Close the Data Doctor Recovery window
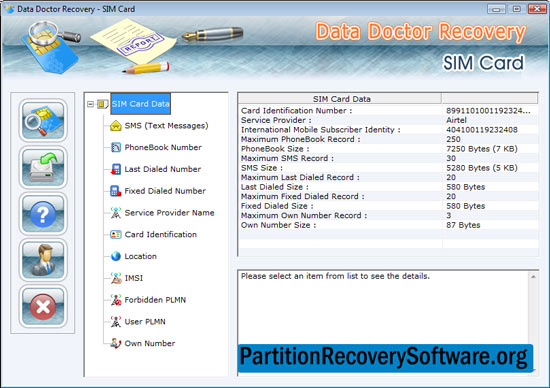 [x=537, y=9]
